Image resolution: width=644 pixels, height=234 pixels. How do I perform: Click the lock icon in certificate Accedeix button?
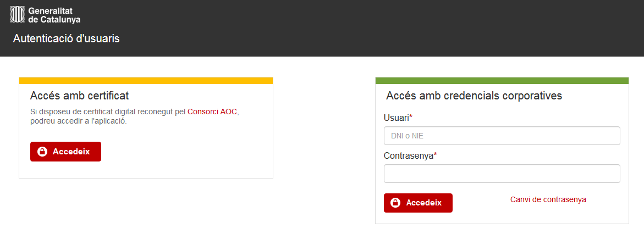[x=42, y=152]
